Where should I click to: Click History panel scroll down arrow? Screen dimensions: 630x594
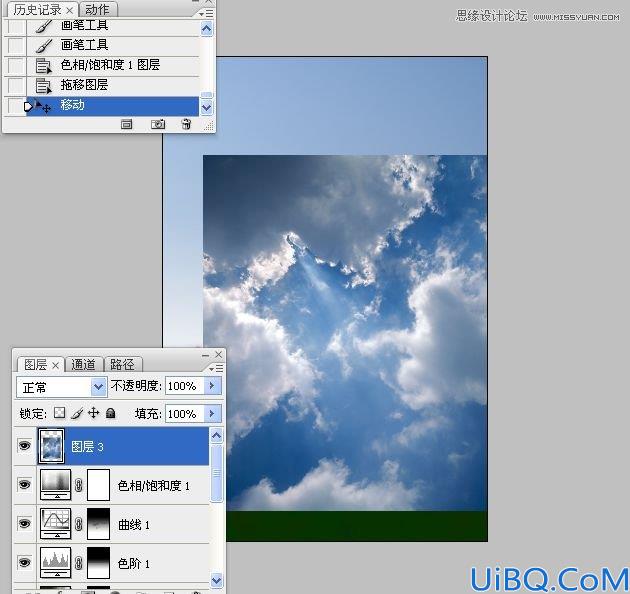coord(207,108)
